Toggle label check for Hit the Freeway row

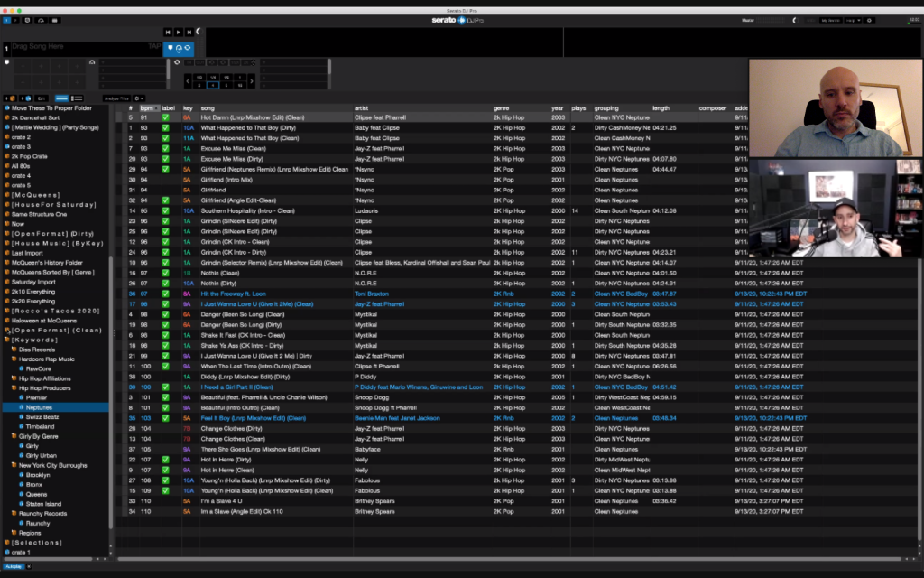tap(166, 294)
